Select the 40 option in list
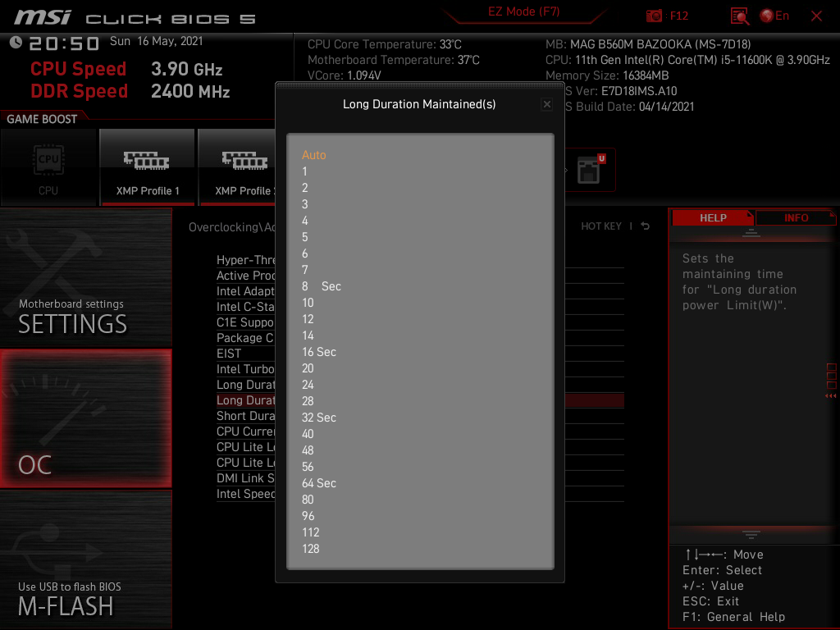Viewport: 840px width, 630px height. click(308, 434)
